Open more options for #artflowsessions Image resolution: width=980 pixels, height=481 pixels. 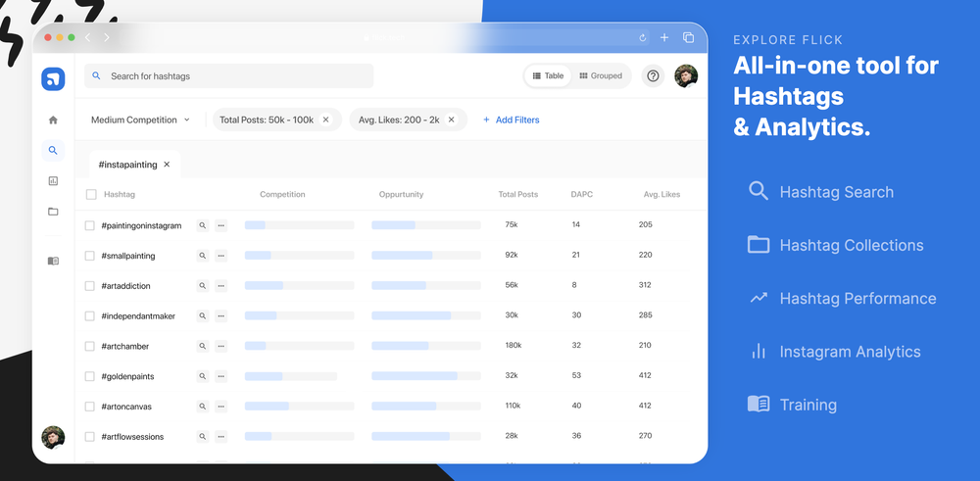click(x=220, y=437)
